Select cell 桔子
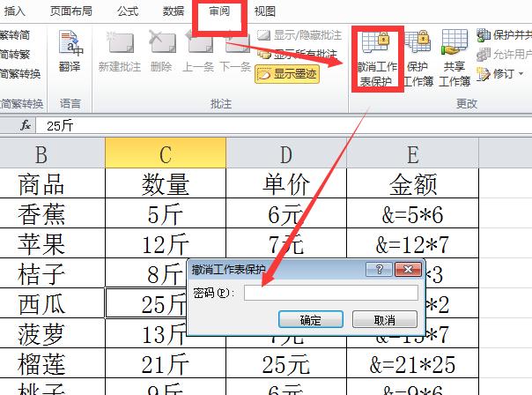This screenshot has height=395, width=532. point(52,273)
